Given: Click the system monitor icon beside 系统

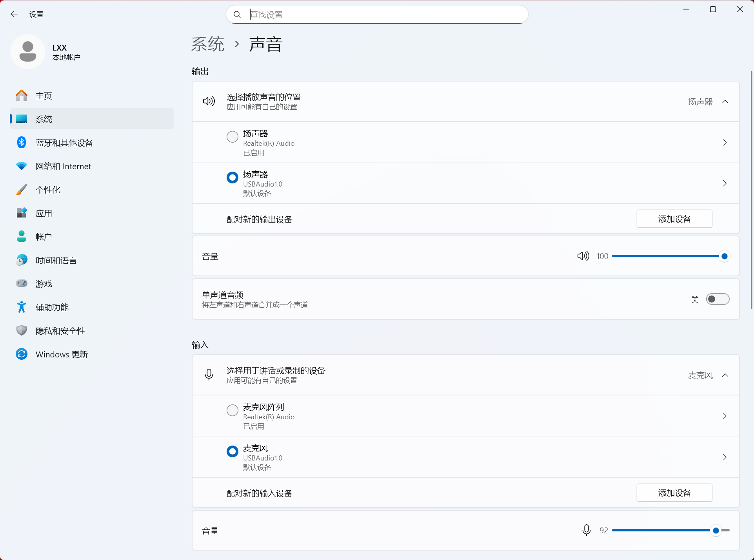Looking at the screenshot, I should point(22,119).
